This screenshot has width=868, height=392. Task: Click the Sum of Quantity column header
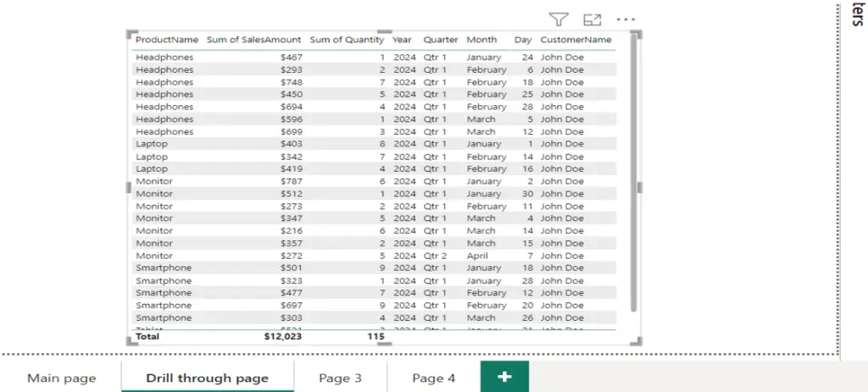tap(347, 40)
